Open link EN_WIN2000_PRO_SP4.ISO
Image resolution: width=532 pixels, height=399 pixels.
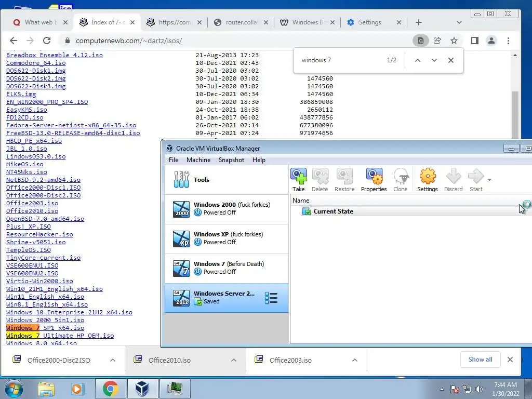click(47, 102)
